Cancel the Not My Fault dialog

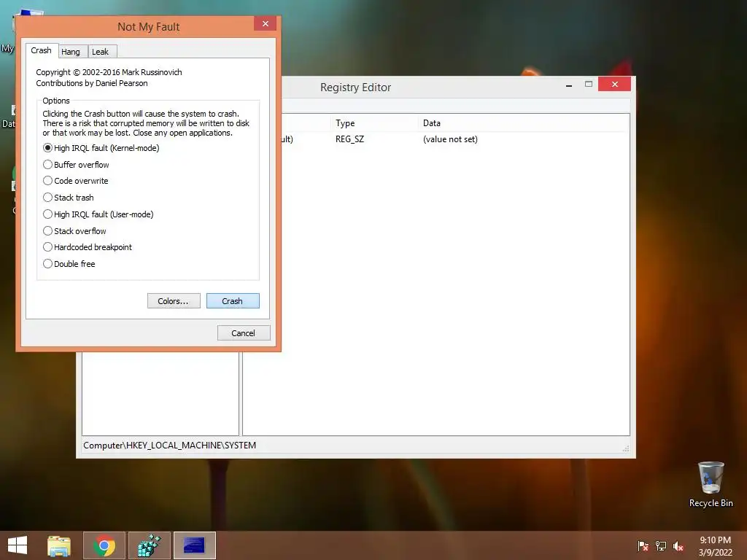coord(244,332)
